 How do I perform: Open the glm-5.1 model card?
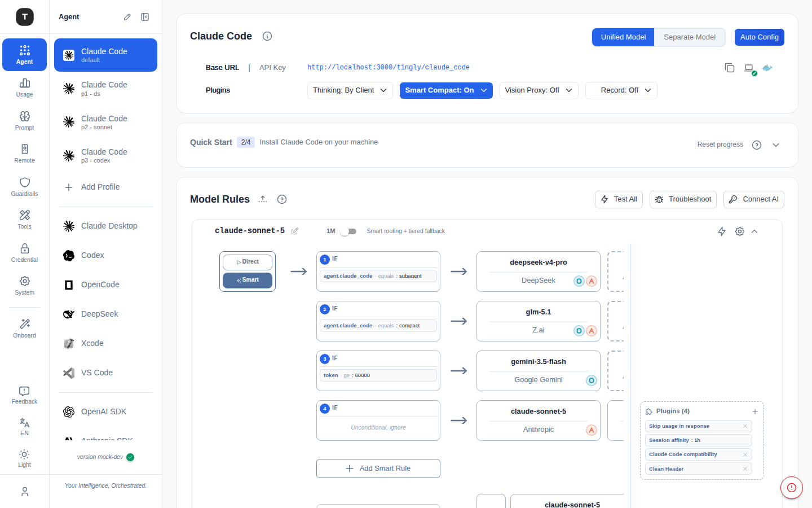539,321
